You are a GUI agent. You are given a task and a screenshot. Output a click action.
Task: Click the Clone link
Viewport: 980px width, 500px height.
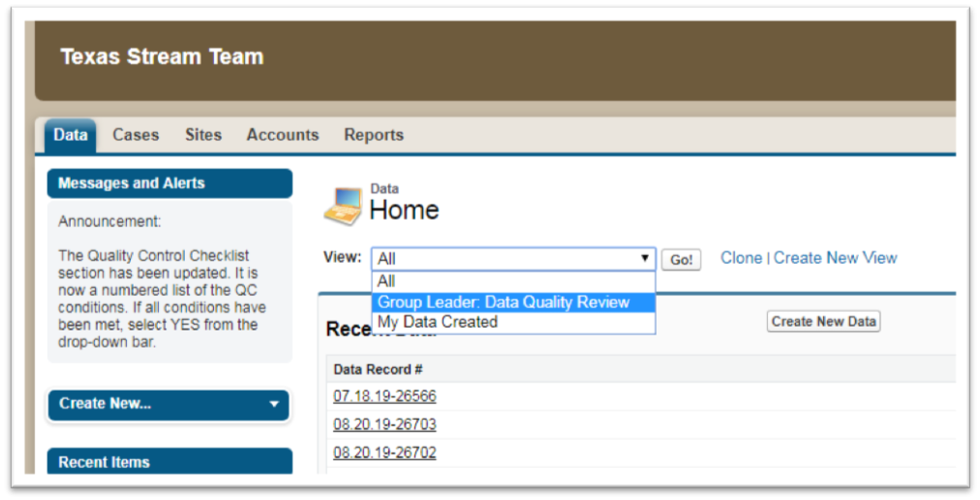[741, 258]
